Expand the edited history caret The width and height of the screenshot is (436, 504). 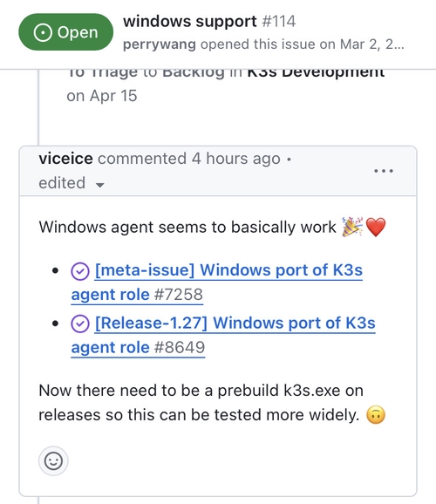[x=100, y=185]
